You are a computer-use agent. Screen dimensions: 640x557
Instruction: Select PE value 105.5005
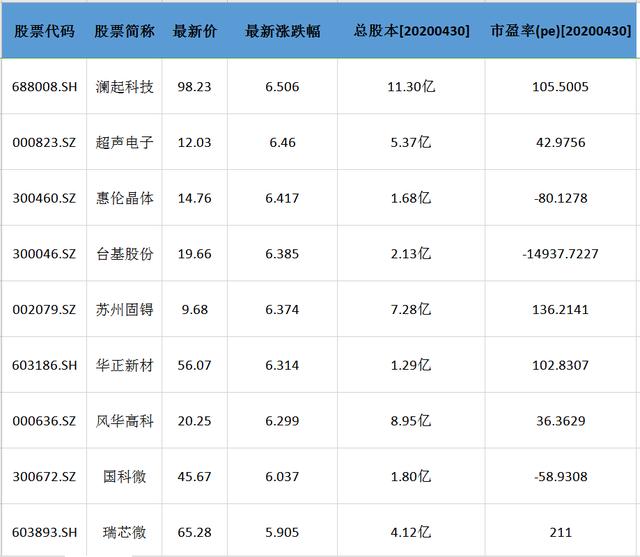pyautogui.click(x=561, y=87)
